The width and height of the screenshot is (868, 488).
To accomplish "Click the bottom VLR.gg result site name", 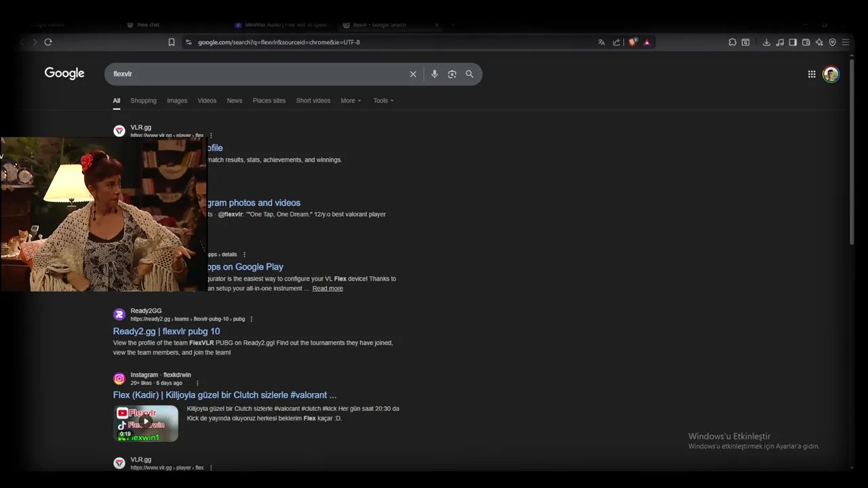I will pyautogui.click(x=141, y=460).
